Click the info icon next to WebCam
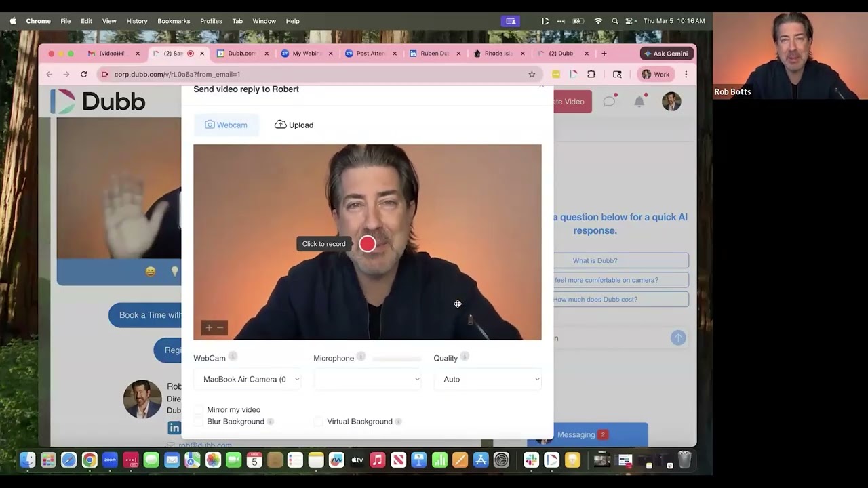The height and width of the screenshot is (488, 868). [x=233, y=357]
